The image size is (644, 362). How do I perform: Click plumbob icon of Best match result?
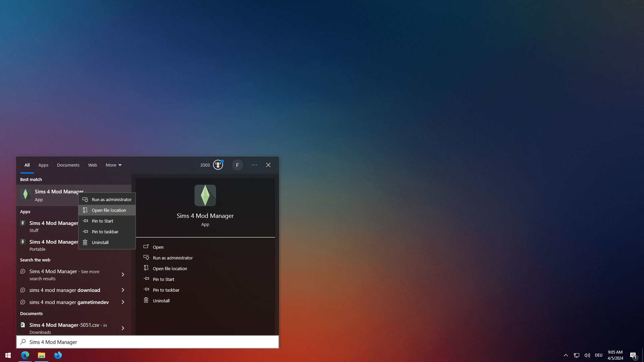coord(25,194)
